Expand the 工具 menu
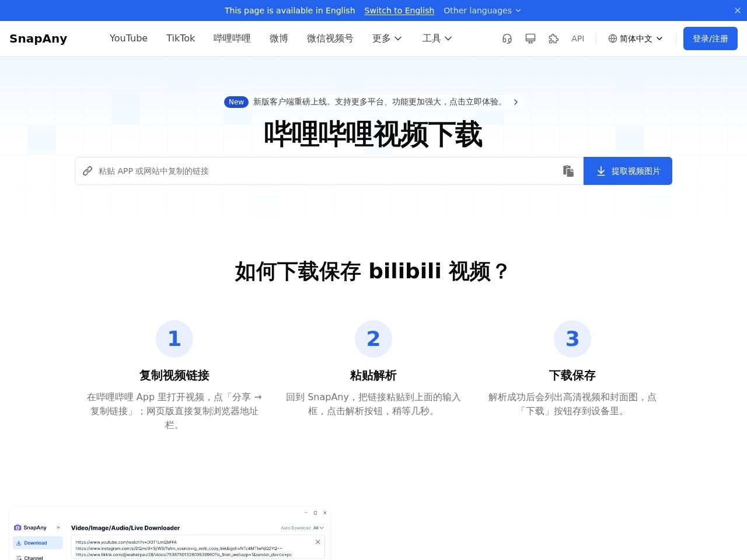This screenshot has width=747, height=560. point(438,38)
